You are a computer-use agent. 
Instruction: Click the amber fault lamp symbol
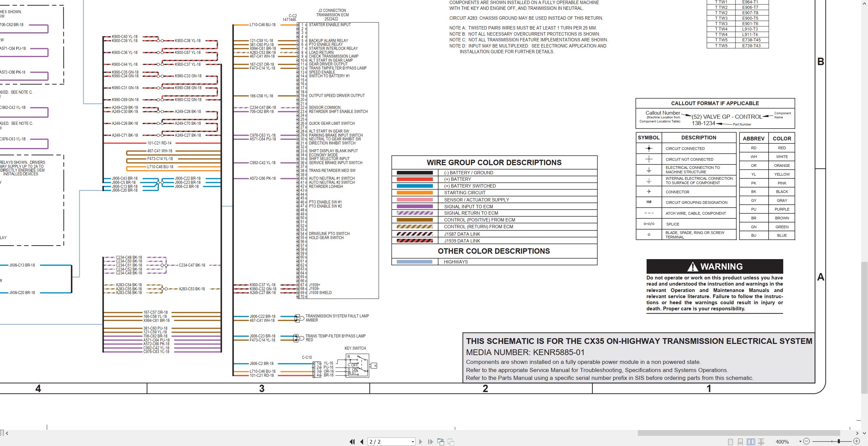(x=299, y=318)
